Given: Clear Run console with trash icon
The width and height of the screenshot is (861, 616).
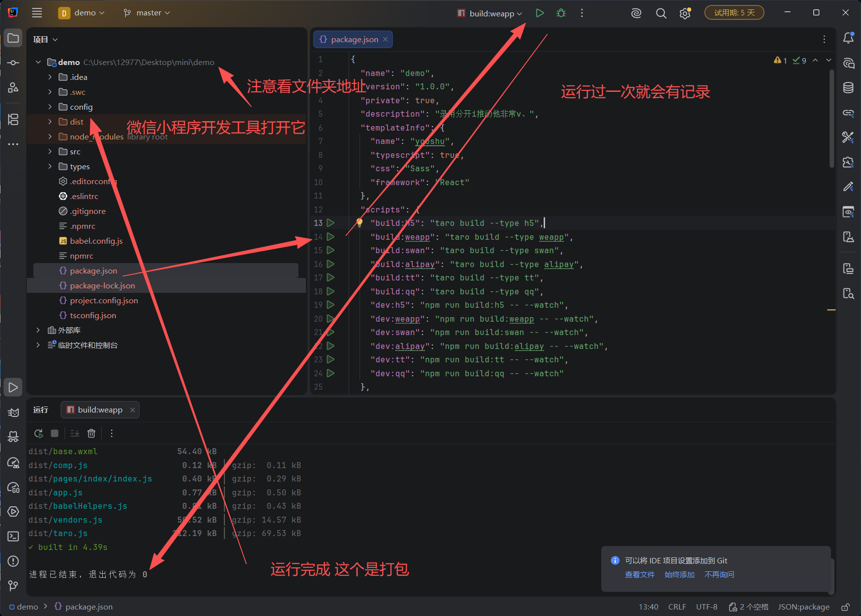Looking at the screenshot, I should (x=91, y=433).
